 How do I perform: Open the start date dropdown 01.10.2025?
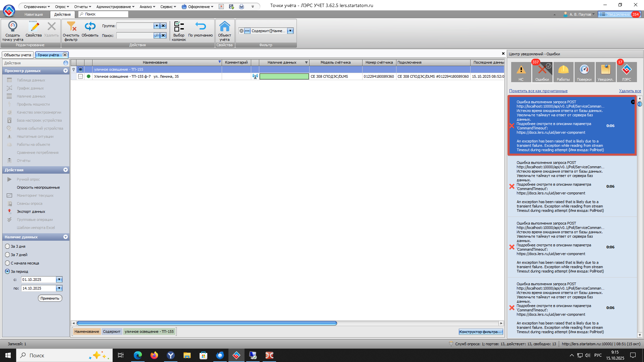(x=59, y=280)
